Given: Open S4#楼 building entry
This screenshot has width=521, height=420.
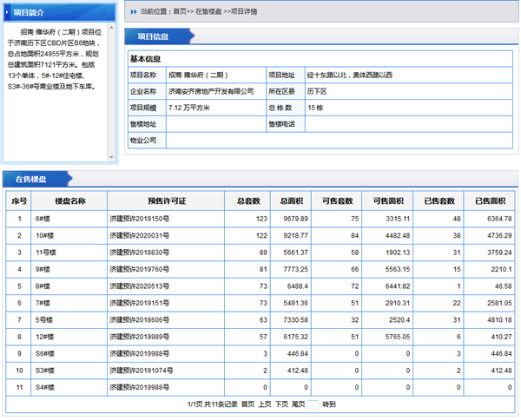Looking at the screenshot, I should (45, 388).
